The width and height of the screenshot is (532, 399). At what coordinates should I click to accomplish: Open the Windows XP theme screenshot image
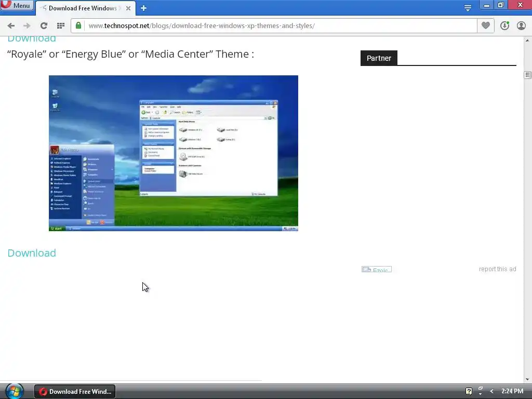(x=174, y=153)
